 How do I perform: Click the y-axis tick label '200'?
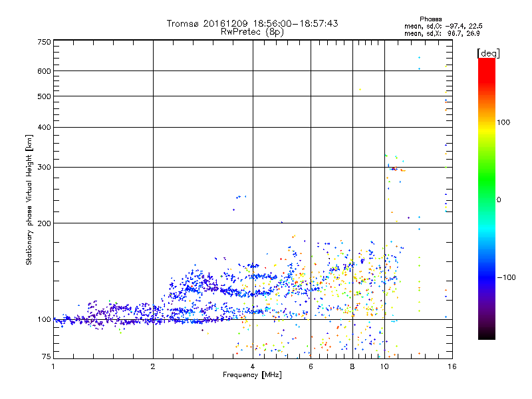45,223
